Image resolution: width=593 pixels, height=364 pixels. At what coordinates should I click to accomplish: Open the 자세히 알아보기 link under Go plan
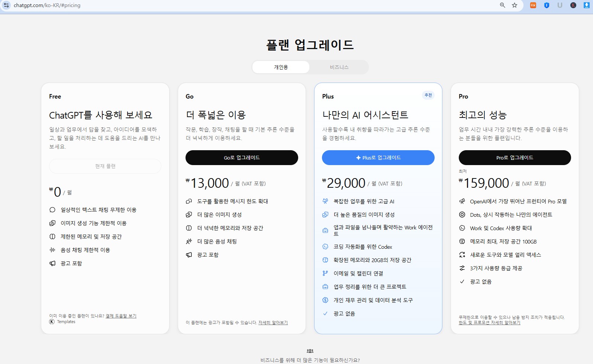click(x=273, y=323)
